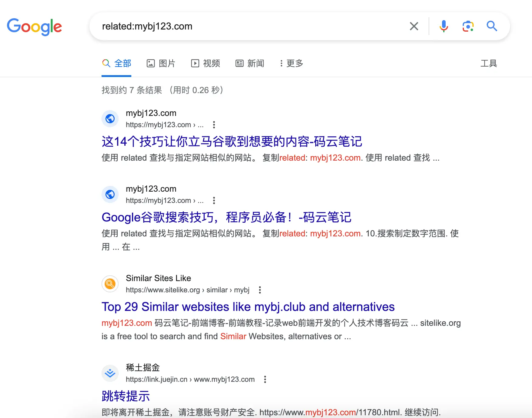Viewport: 532px width, 418px height.
Task: Open the three-dot menu on the first result
Action: [x=214, y=125]
